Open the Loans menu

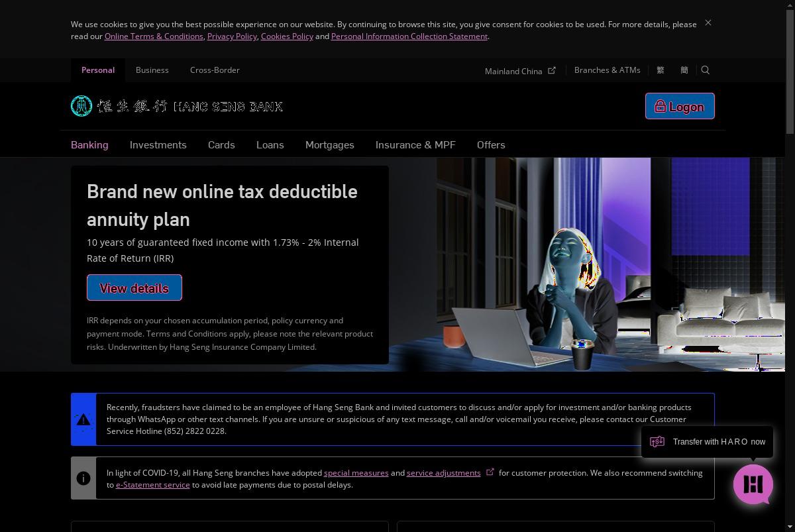270,144
